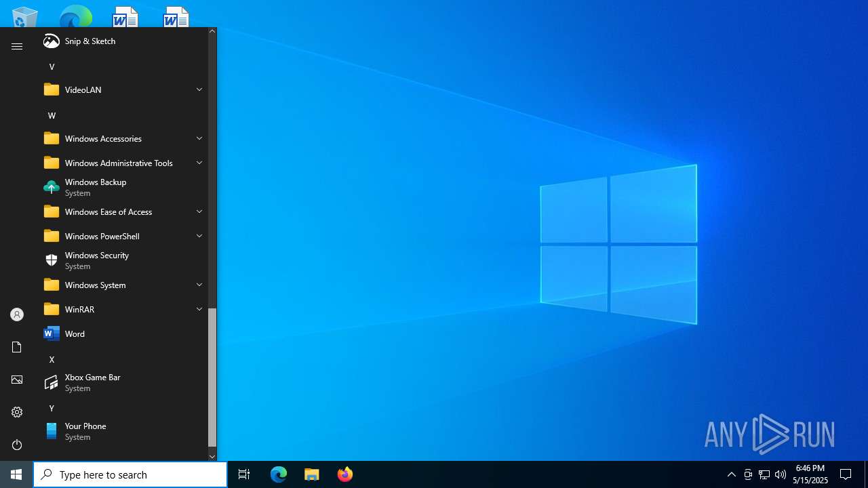Open Task View on taskbar

coord(244,474)
